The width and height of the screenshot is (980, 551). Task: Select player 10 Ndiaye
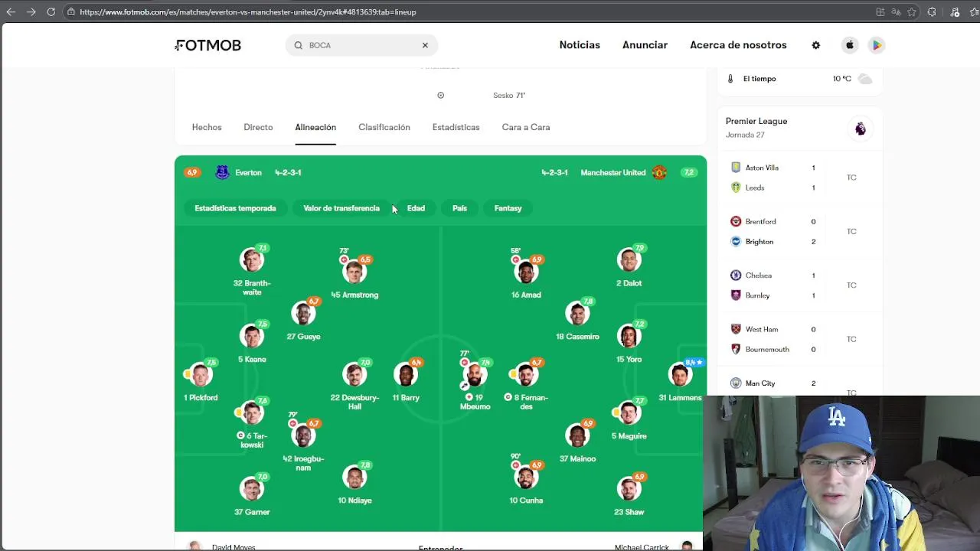coord(354,483)
